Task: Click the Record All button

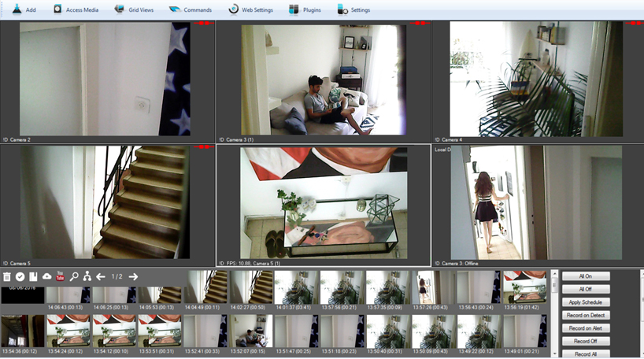Action: 586,353
